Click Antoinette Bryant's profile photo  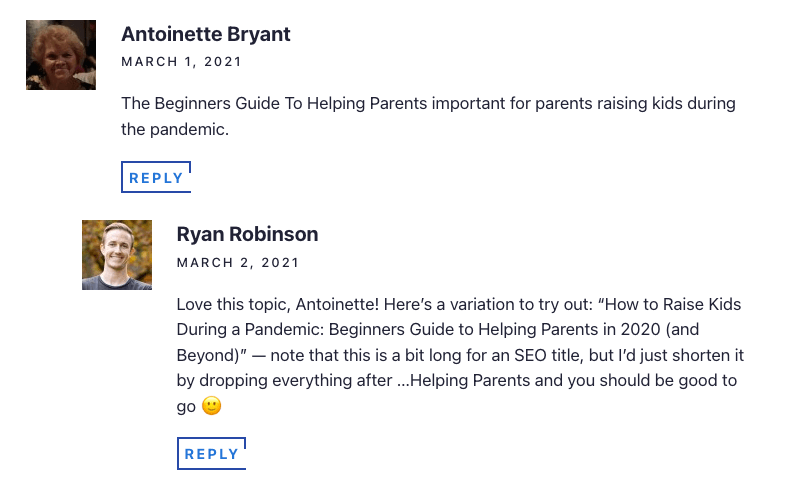point(61,55)
